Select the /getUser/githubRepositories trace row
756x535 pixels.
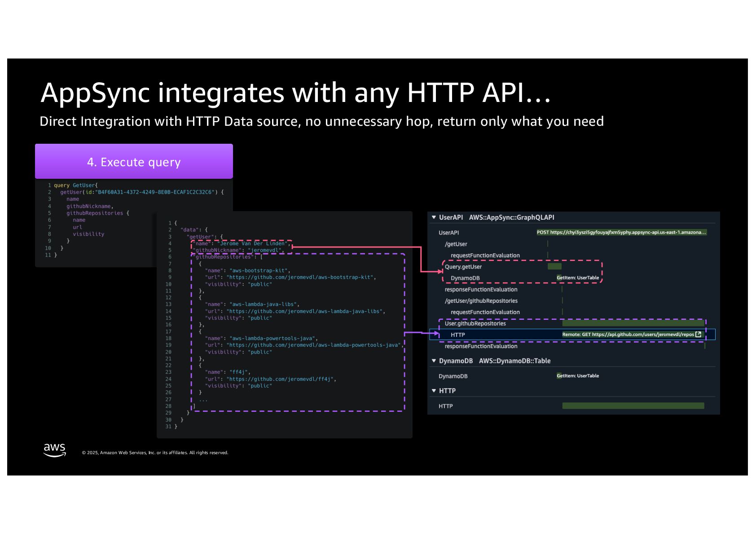[481, 301]
